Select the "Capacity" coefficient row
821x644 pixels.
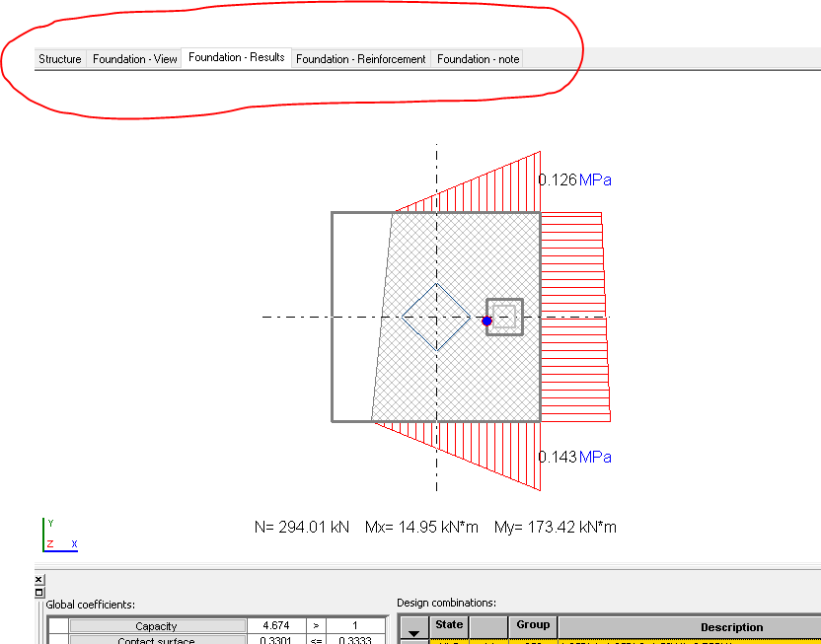pyautogui.click(x=156, y=624)
